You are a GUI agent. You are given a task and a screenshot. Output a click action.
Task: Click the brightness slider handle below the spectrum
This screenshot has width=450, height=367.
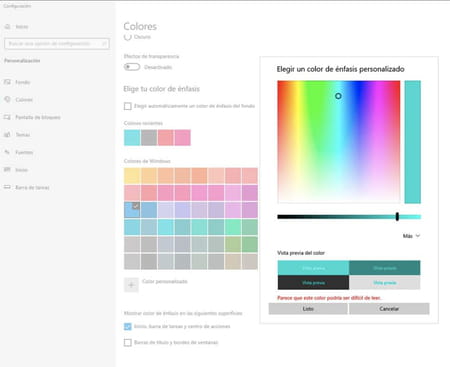tap(397, 217)
